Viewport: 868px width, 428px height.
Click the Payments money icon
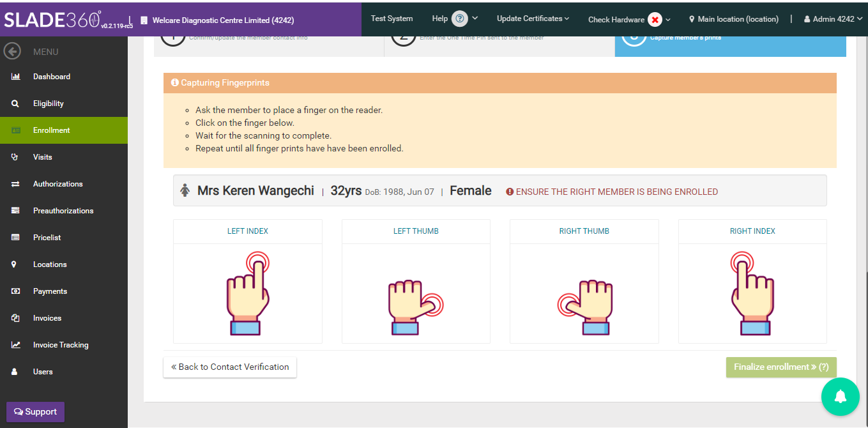click(x=15, y=291)
